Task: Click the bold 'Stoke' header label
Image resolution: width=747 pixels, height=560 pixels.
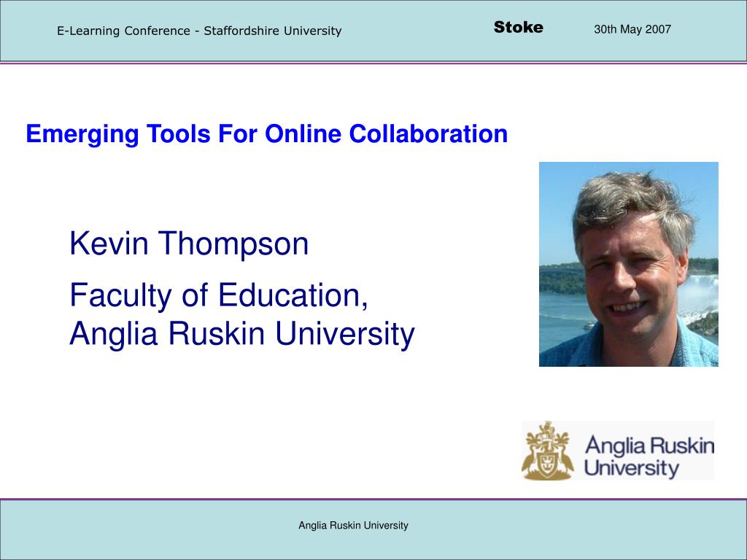Action: [x=519, y=27]
